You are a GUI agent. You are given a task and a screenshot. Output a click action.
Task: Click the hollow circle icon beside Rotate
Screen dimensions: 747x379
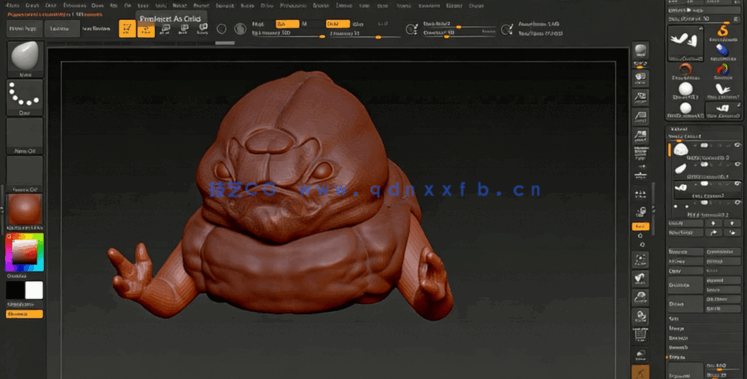[x=222, y=29]
